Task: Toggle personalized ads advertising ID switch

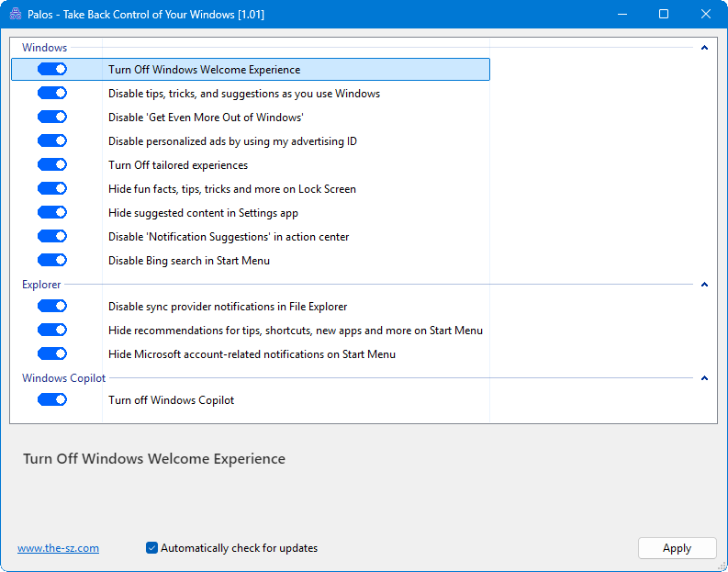Action: [52, 140]
